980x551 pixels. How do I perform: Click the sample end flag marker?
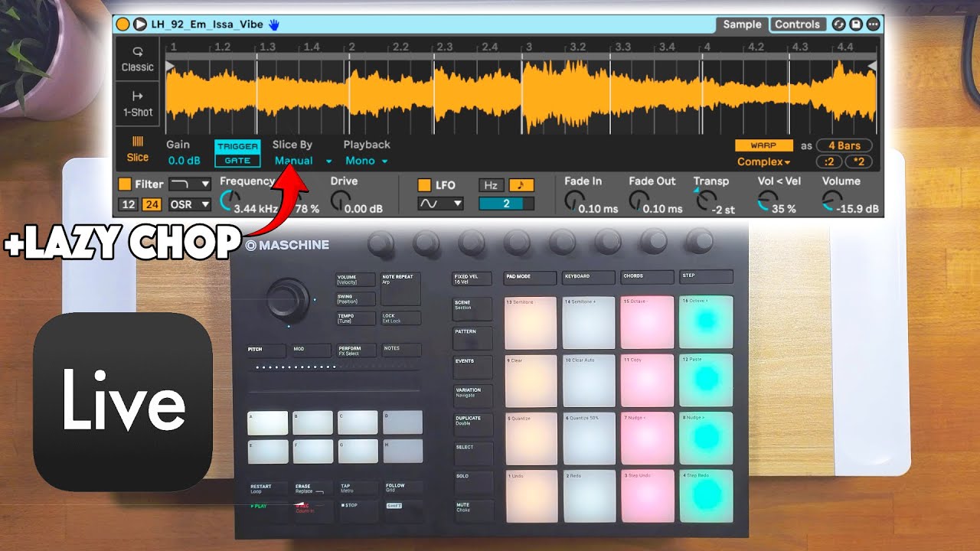[x=871, y=67]
